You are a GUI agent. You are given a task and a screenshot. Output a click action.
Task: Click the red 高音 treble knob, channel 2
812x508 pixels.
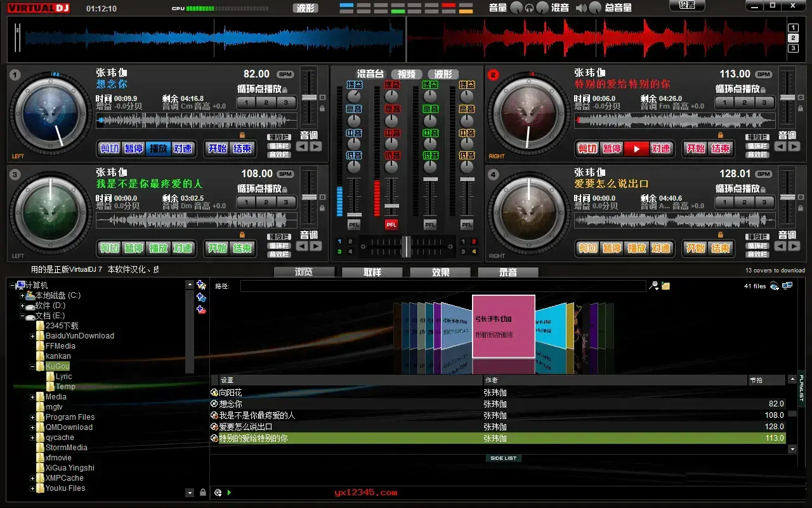point(392,120)
